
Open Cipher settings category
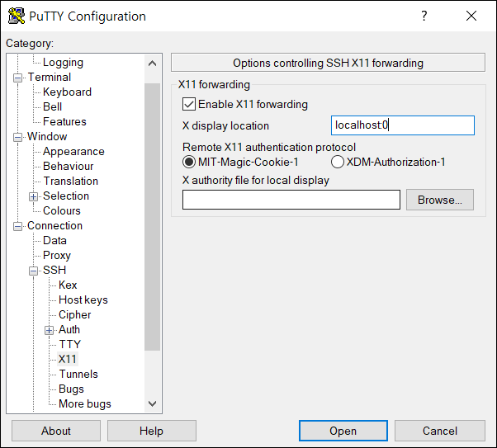pyautogui.click(x=75, y=314)
